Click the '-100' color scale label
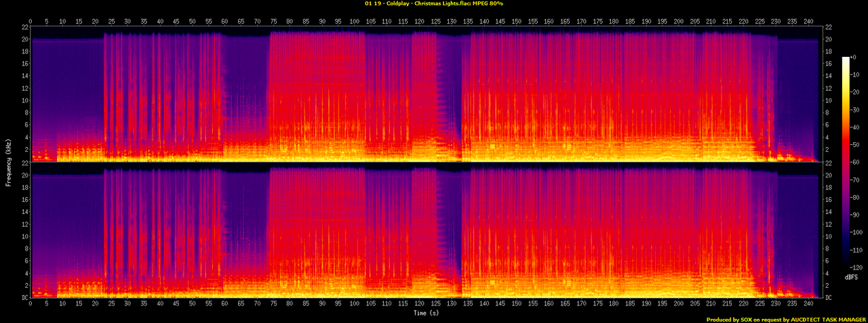The height and width of the screenshot is (323, 868). point(857,234)
